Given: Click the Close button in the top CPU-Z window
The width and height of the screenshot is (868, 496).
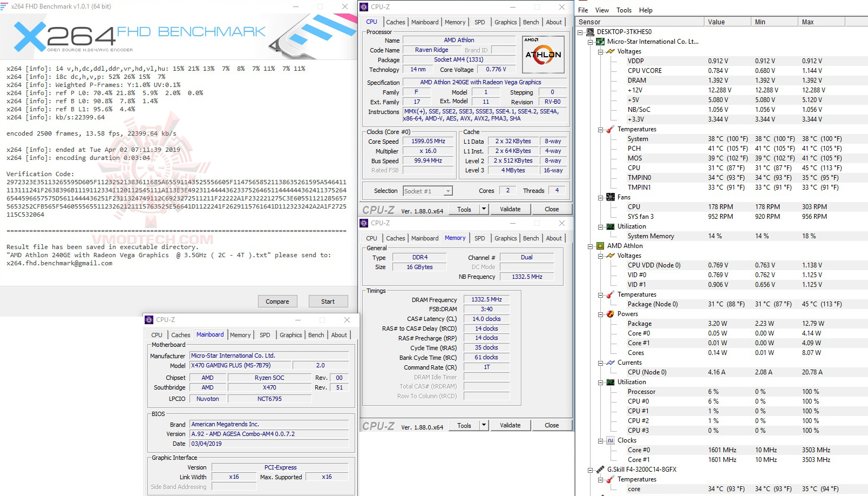Looking at the screenshot, I should click(552, 209).
